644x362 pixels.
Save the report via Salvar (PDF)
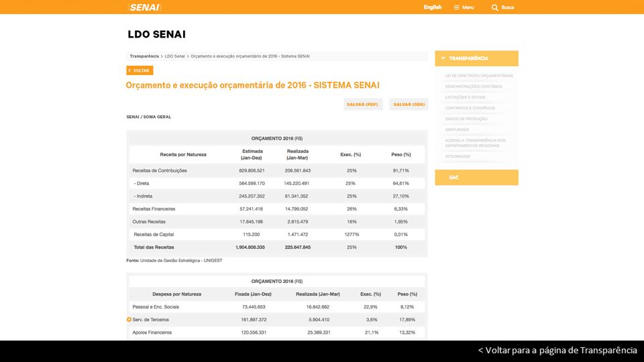pyautogui.click(x=363, y=105)
